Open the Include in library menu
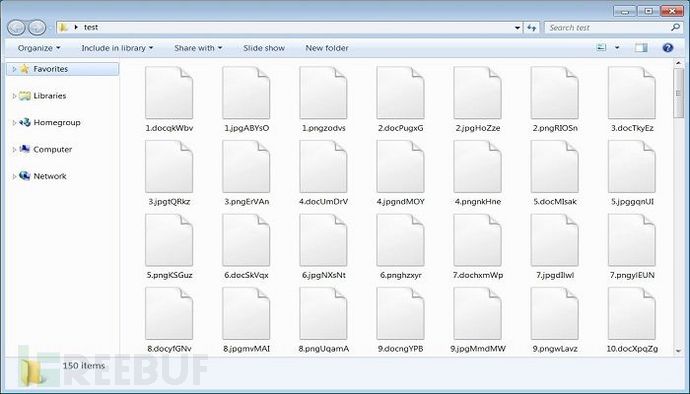Viewport: 690px width, 394px height. pyautogui.click(x=117, y=48)
